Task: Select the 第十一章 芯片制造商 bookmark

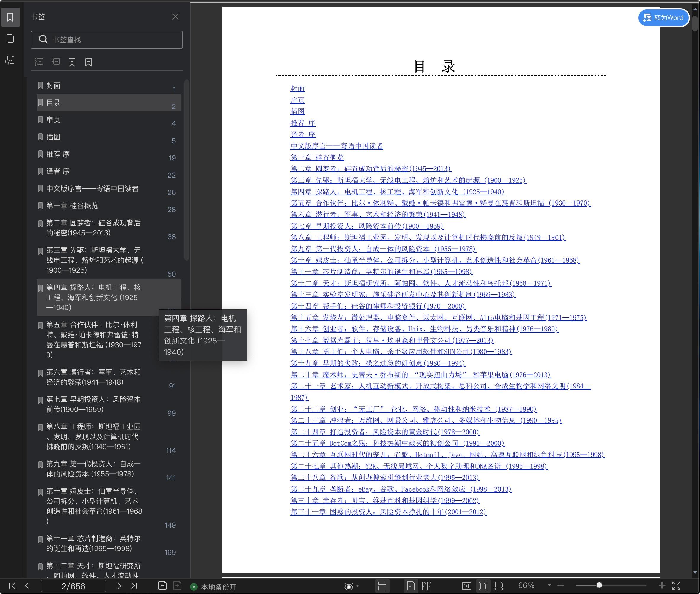Action: pos(108,544)
